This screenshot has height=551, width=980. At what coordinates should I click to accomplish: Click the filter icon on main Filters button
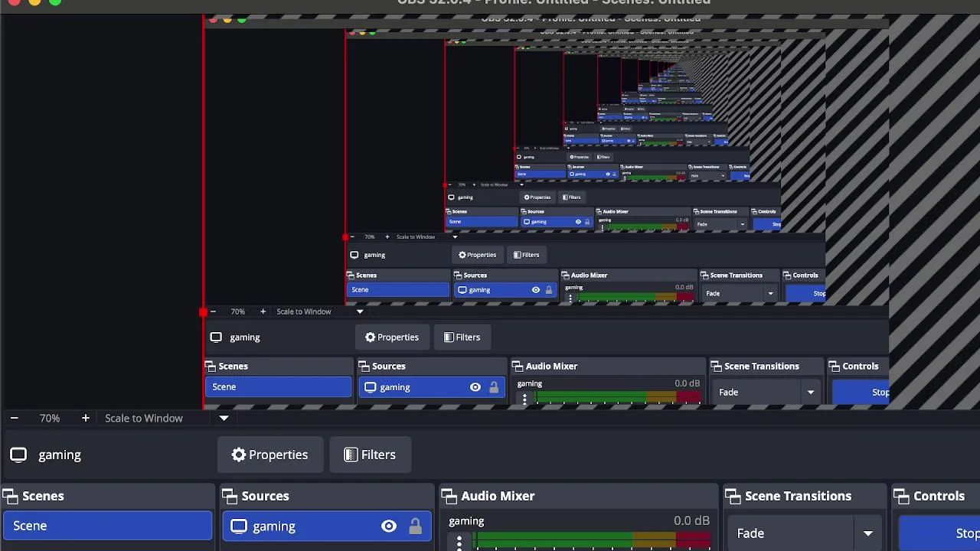tap(351, 455)
